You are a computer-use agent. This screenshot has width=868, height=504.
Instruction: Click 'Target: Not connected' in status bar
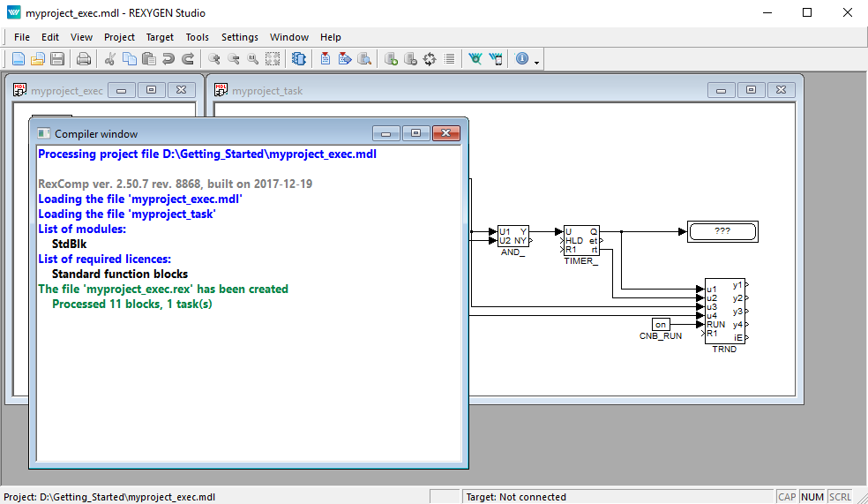(x=516, y=497)
